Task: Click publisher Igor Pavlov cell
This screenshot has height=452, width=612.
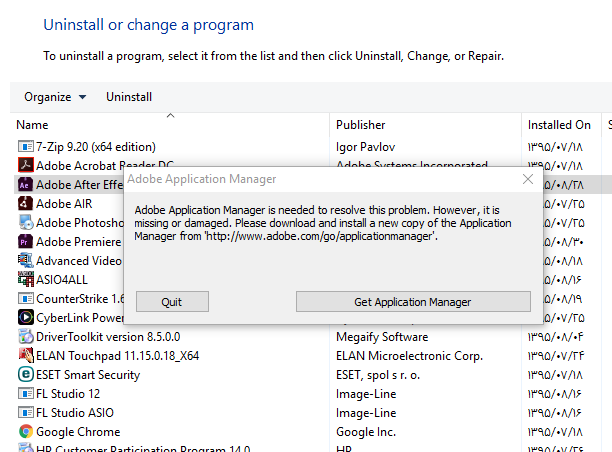Action: 365,147
